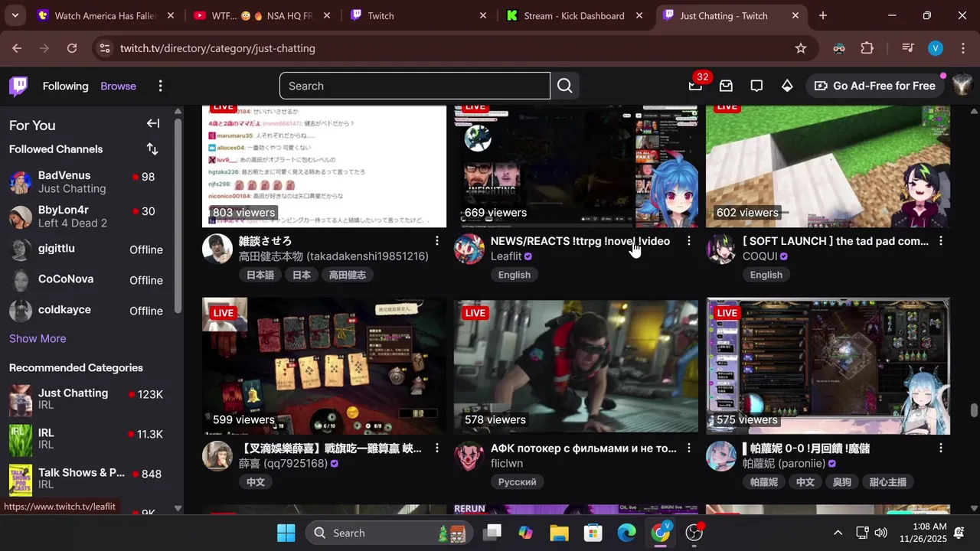Open Prime loot crown icon with 32 badge
This screenshot has width=980, height=551.
(x=695, y=86)
